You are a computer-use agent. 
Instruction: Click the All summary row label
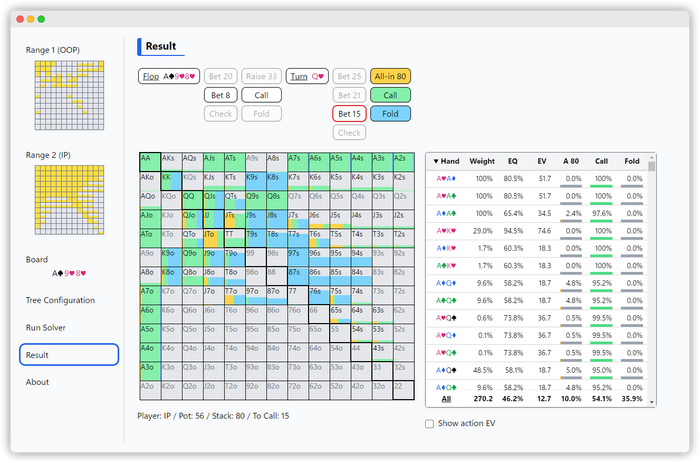tap(446, 399)
